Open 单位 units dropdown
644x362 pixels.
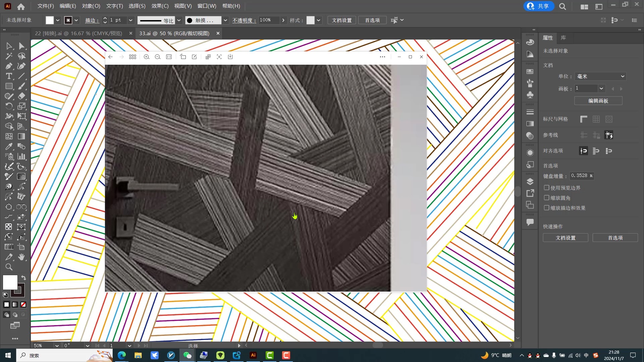click(x=600, y=76)
